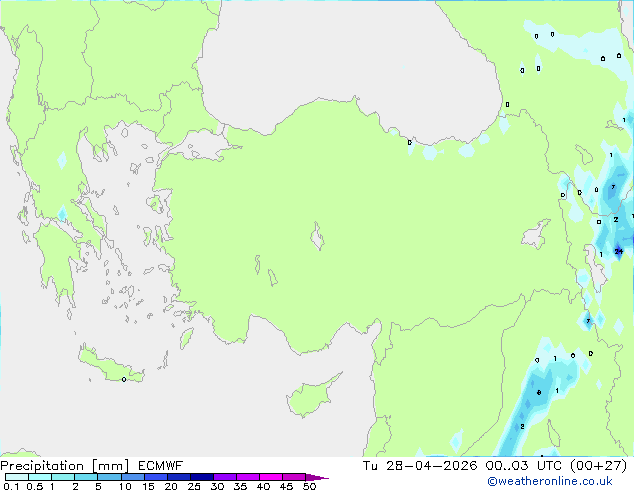Click the legend scale label '0.1'
Image resolution: width=634 pixels, height=490 pixels.
11,486
